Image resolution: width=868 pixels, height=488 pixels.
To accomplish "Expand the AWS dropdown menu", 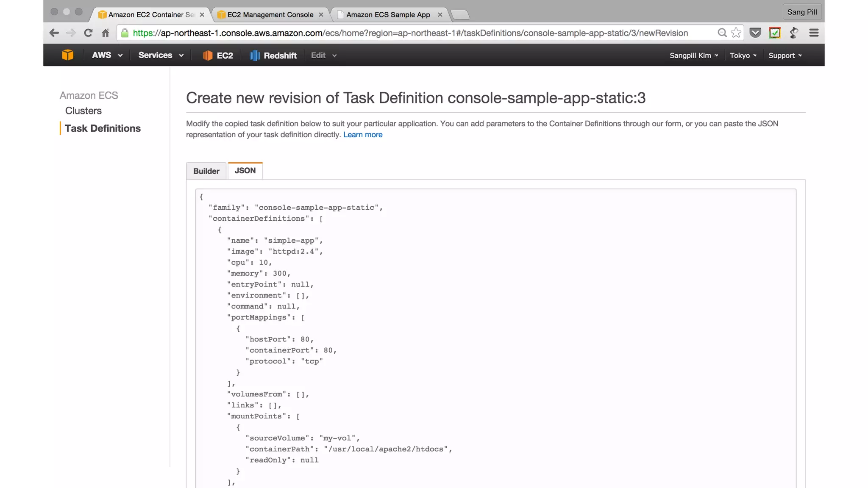I will [x=107, y=55].
